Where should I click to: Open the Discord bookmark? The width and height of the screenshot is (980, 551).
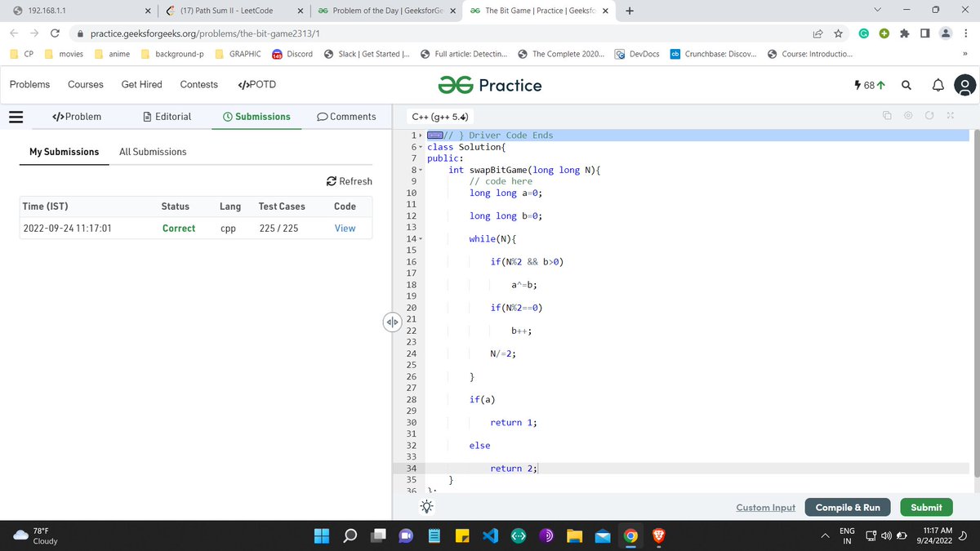(x=292, y=54)
